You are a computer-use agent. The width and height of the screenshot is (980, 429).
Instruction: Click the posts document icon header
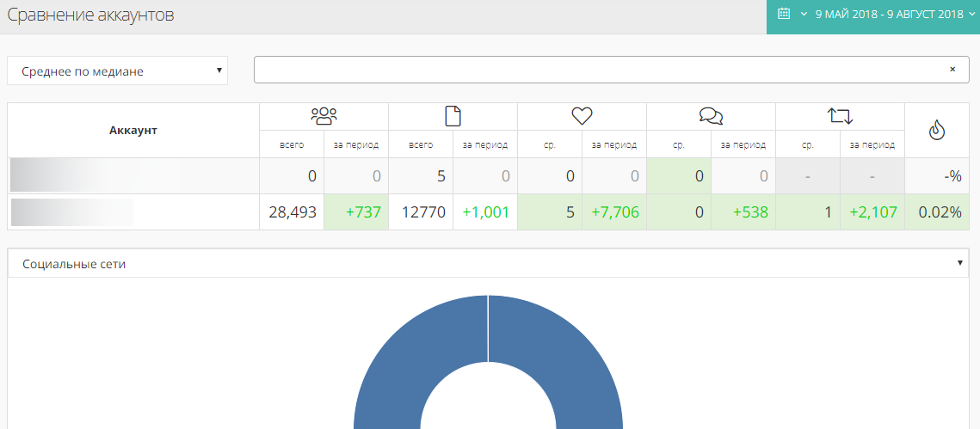tap(453, 117)
